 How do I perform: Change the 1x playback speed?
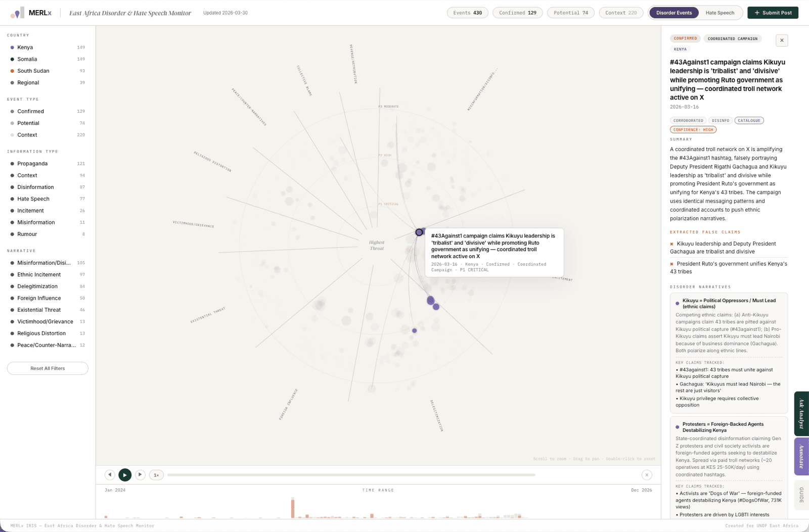[x=156, y=475]
